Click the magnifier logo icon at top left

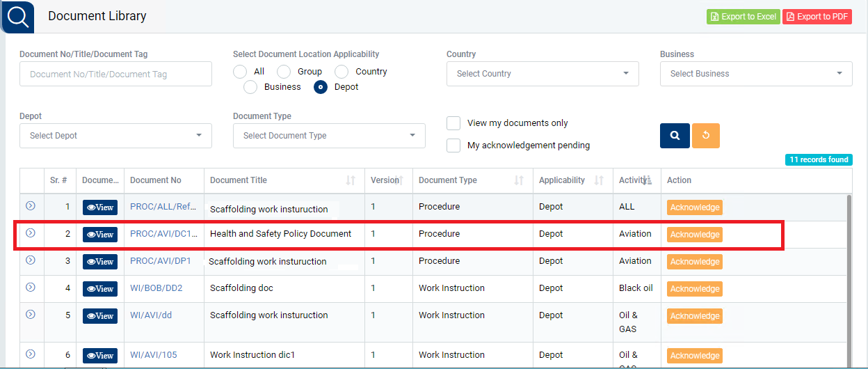(17, 16)
